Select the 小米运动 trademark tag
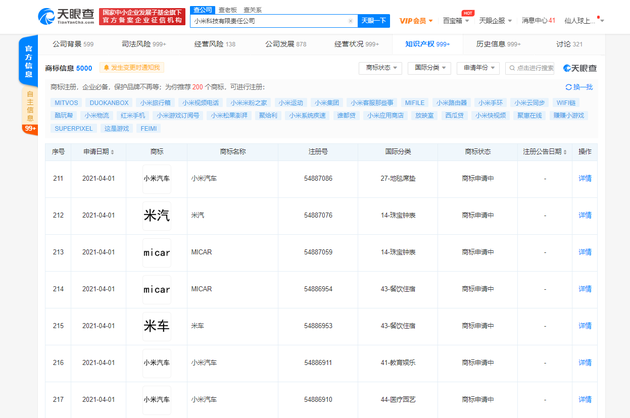This screenshot has height=418, width=630. [x=290, y=103]
